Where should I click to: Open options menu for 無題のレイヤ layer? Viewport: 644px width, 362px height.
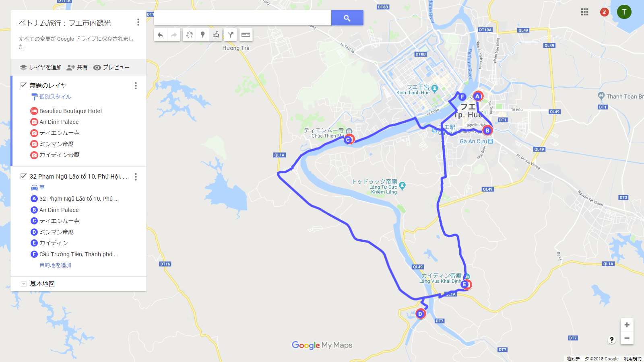coord(136,86)
